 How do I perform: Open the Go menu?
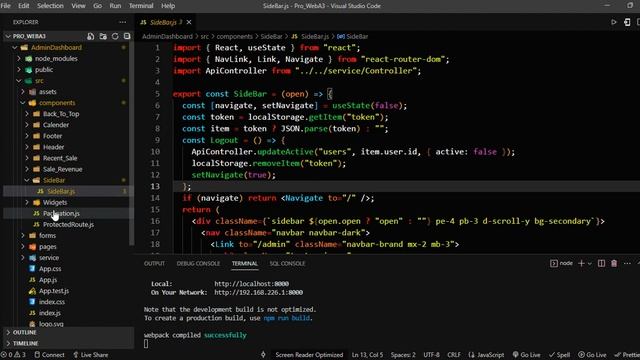point(98,6)
